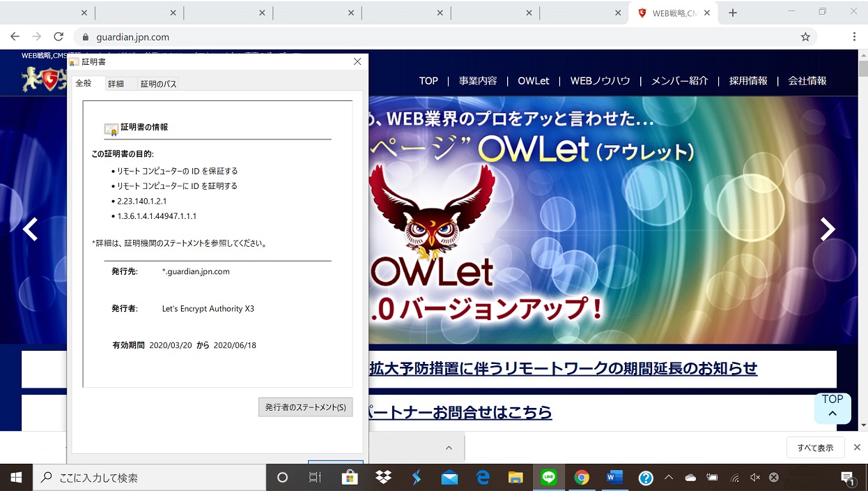This screenshot has height=493, width=868.
Task: Click the 発行者のステートメント(S) button
Action: (x=305, y=407)
